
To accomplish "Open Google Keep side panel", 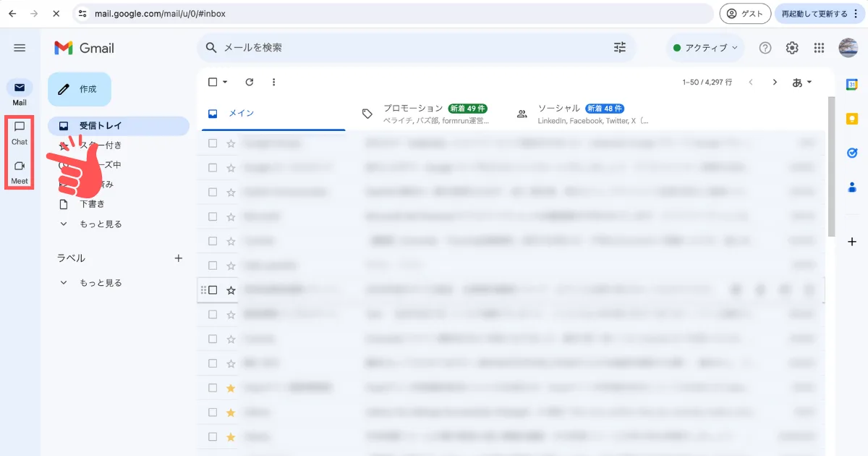I will pos(852,119).
